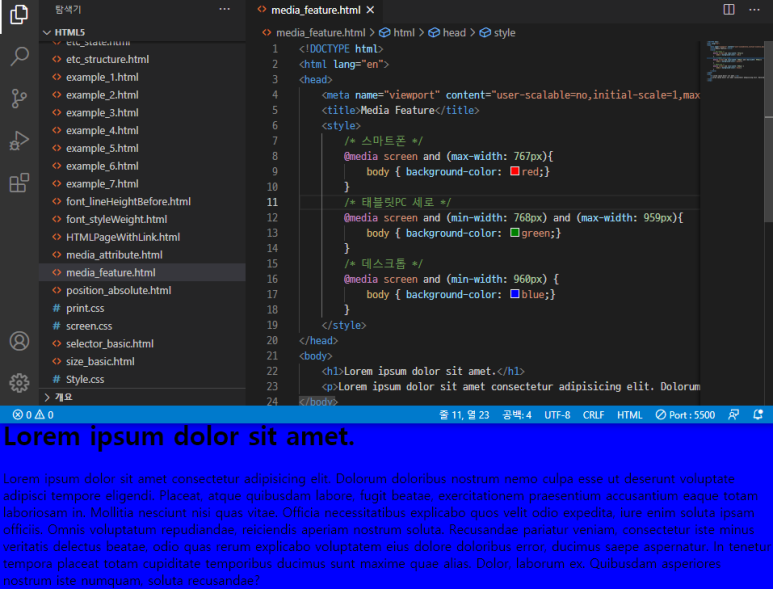Change language mode via HTML status item
This screenshot has width=773, height=589.
(x=630, y=415)
